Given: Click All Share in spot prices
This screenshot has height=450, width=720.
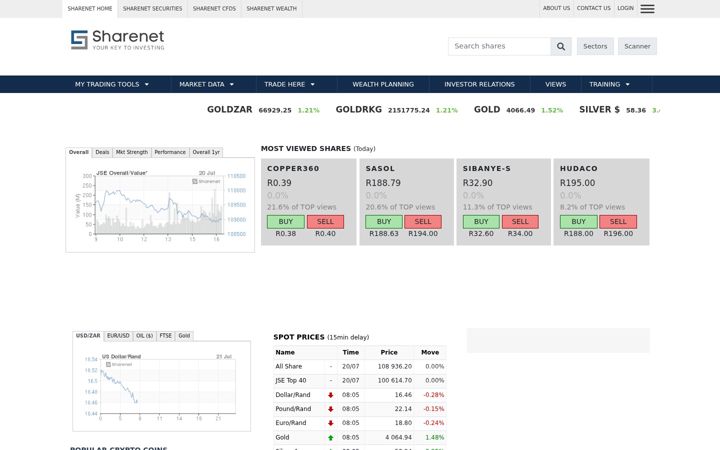Looking at the screenshot, I should [289, 366].
